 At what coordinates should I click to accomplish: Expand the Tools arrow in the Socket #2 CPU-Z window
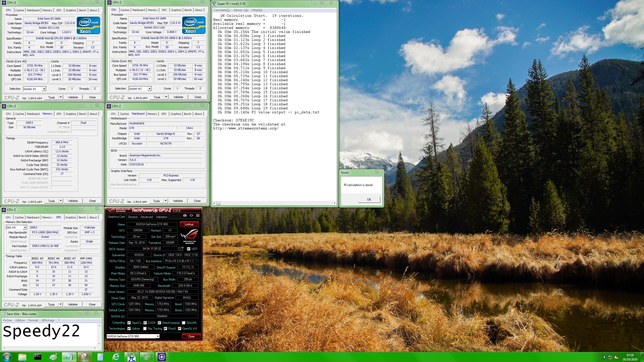click(x=166, y=97)
